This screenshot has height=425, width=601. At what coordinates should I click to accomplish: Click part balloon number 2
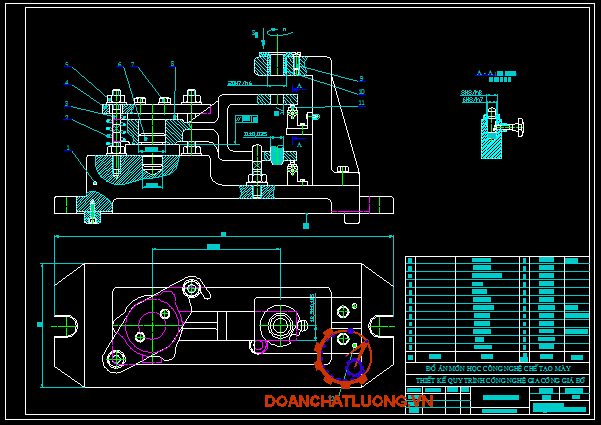pyautogui.click(x=67, y=118)
